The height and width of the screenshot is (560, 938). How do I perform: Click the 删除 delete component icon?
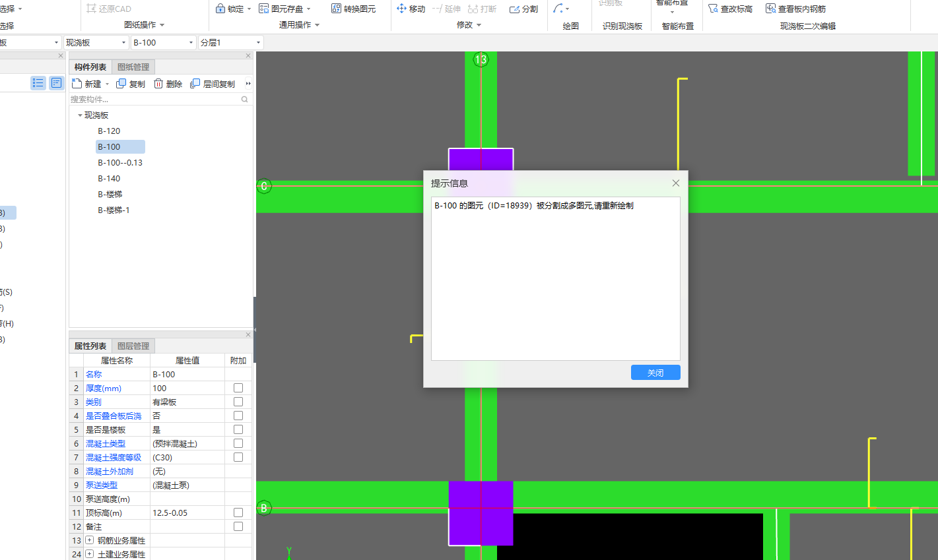coord(158,84)
